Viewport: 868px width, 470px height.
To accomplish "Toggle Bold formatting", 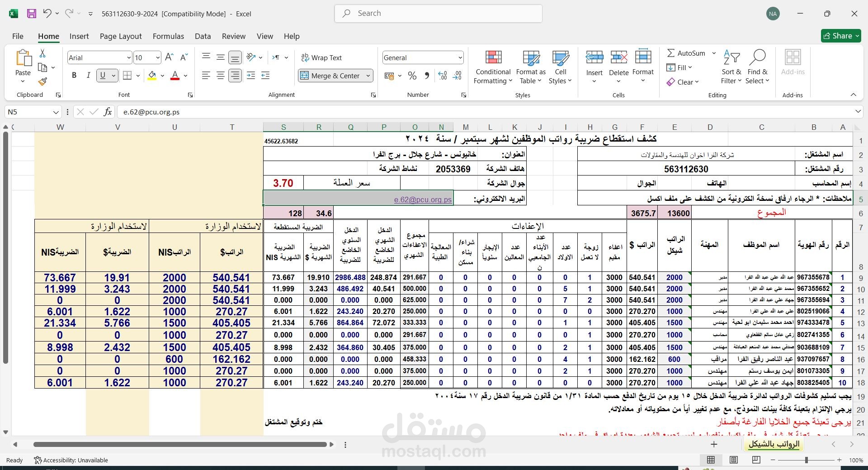I will pyautogui.click(x=74, y=76).
